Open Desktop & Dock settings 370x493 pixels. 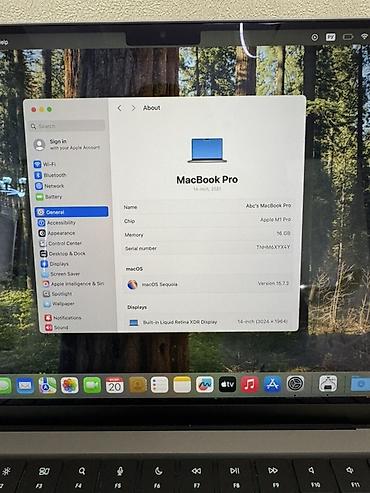(63, 254)
